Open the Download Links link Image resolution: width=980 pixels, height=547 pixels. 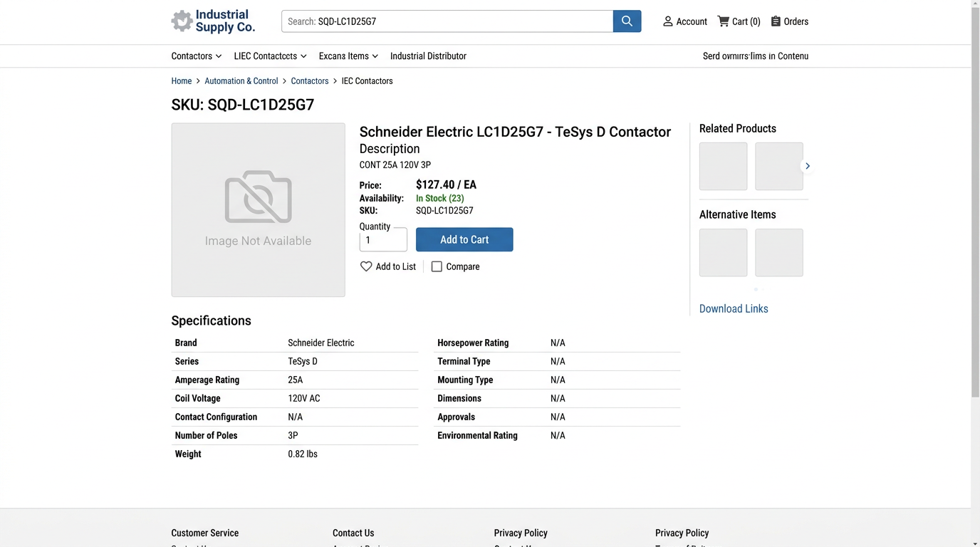coord(734,308)
